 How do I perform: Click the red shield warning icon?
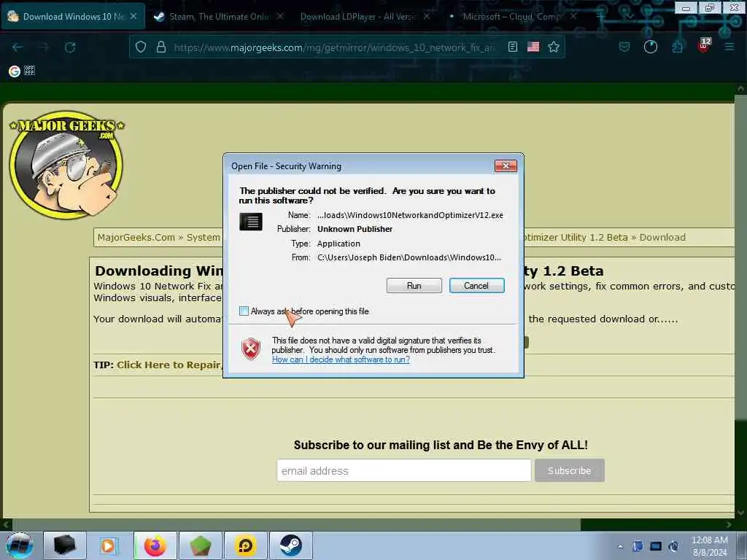(251, 349)
